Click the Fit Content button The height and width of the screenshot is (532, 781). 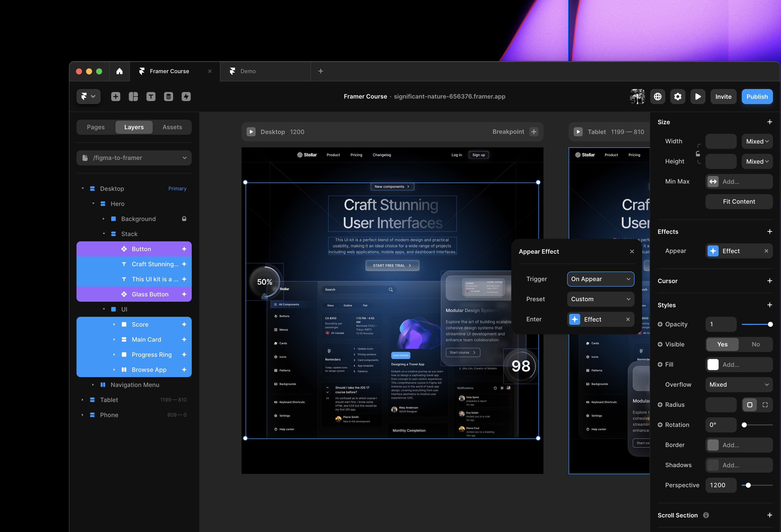point(739,201)
